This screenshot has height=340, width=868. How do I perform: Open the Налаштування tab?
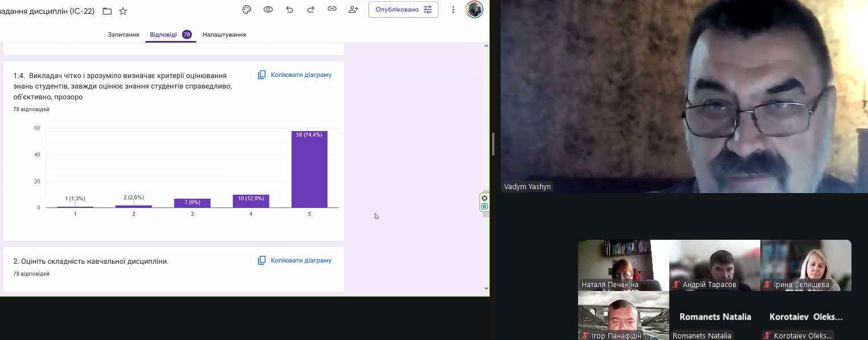224,35
